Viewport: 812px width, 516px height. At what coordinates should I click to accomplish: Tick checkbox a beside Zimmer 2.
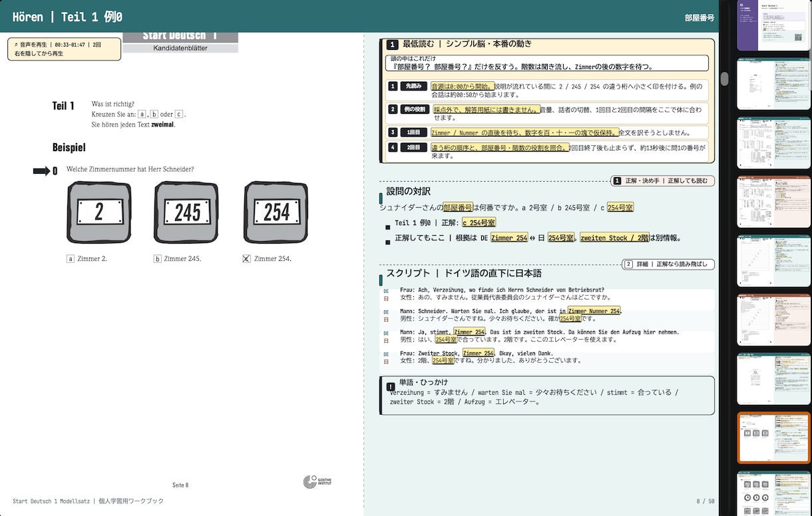click(71, 259)
